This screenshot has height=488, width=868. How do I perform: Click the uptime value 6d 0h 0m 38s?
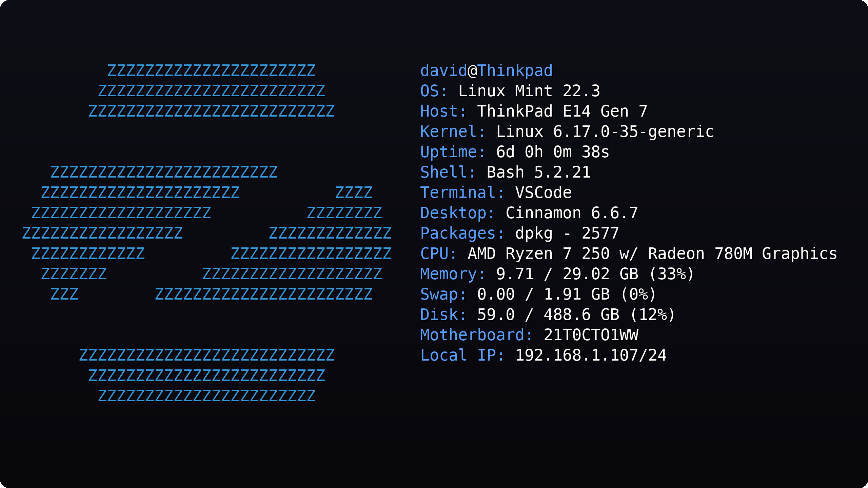(x=553, y=152)
